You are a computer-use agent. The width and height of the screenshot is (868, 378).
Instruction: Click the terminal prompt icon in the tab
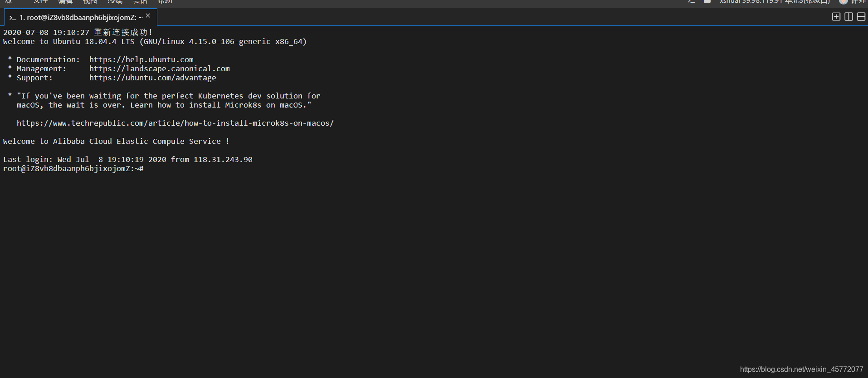[13, 18]
